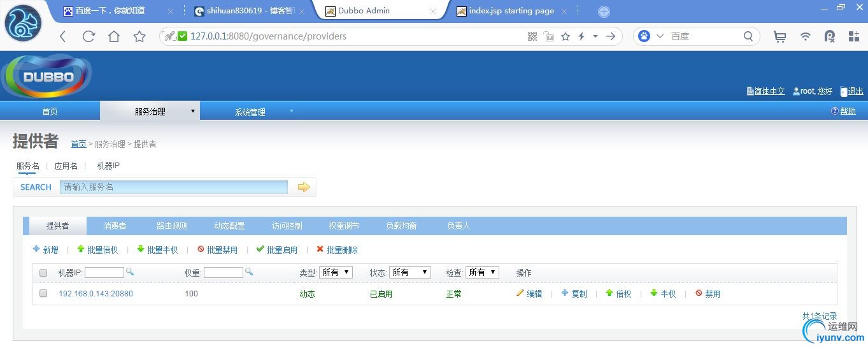Click the magnifier in Baidu search box
Viewport: 868px width, 348px height.
pos(748,36)
